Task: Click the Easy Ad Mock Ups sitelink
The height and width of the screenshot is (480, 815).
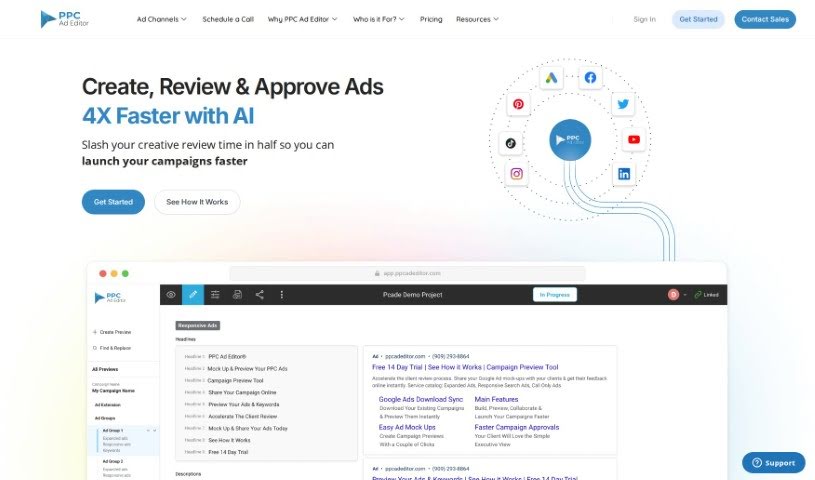Action: [407, 427]
